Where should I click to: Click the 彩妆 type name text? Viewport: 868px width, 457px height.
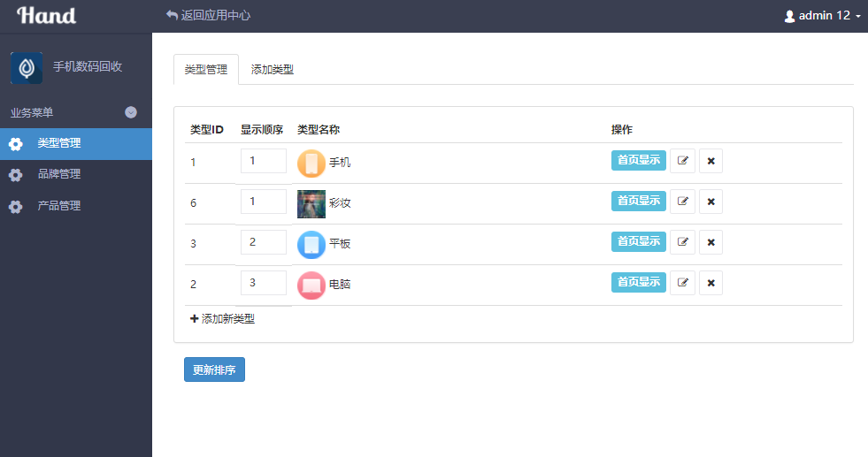[x=340, y=203]
